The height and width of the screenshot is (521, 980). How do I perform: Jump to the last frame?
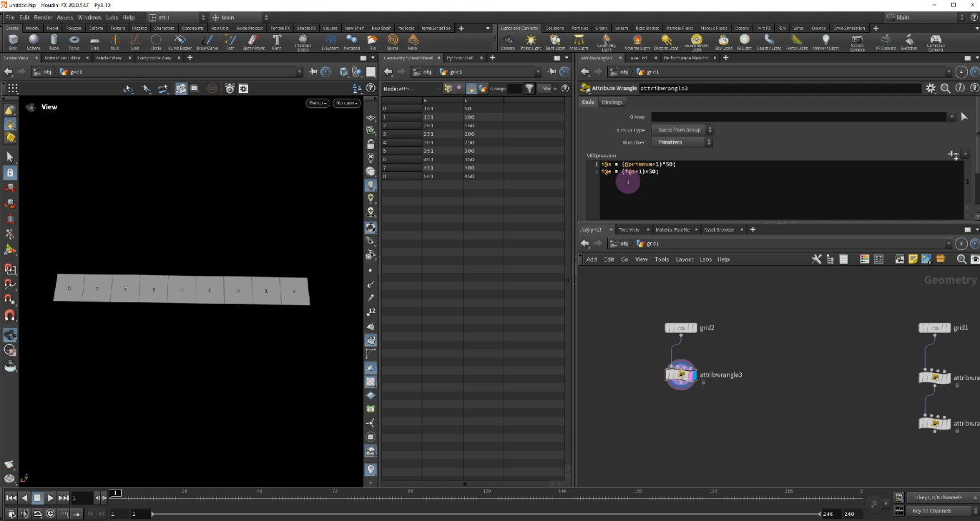tap(64, 497)
